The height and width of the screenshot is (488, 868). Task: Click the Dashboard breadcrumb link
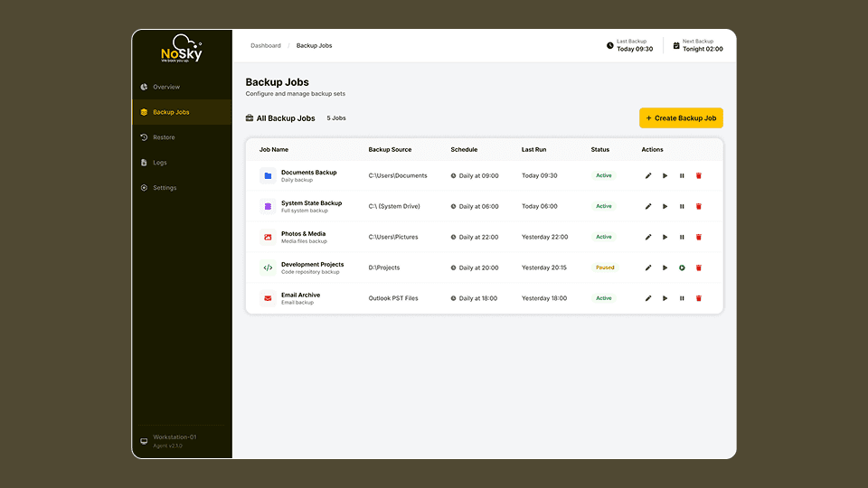pos(266,45)
